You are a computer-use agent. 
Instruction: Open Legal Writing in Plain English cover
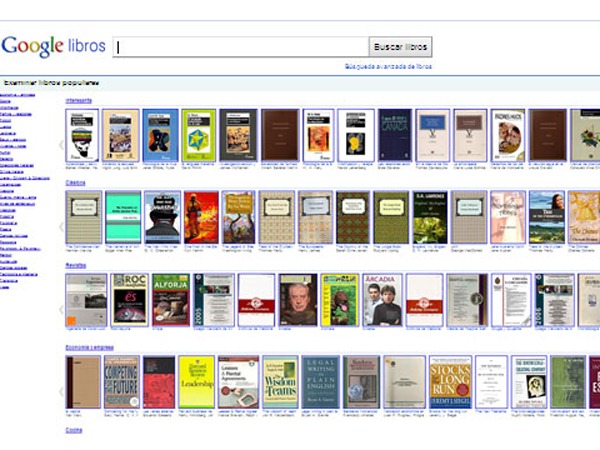[320, 381]
